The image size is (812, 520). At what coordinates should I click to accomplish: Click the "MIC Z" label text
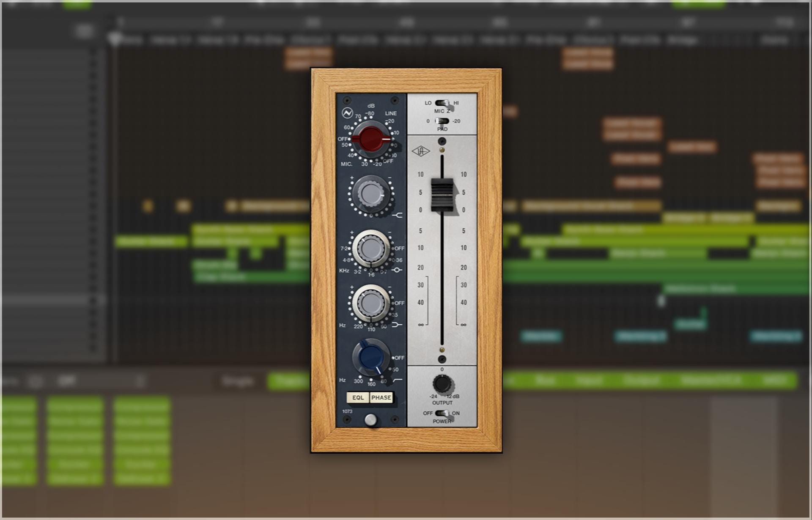[442, 111]
